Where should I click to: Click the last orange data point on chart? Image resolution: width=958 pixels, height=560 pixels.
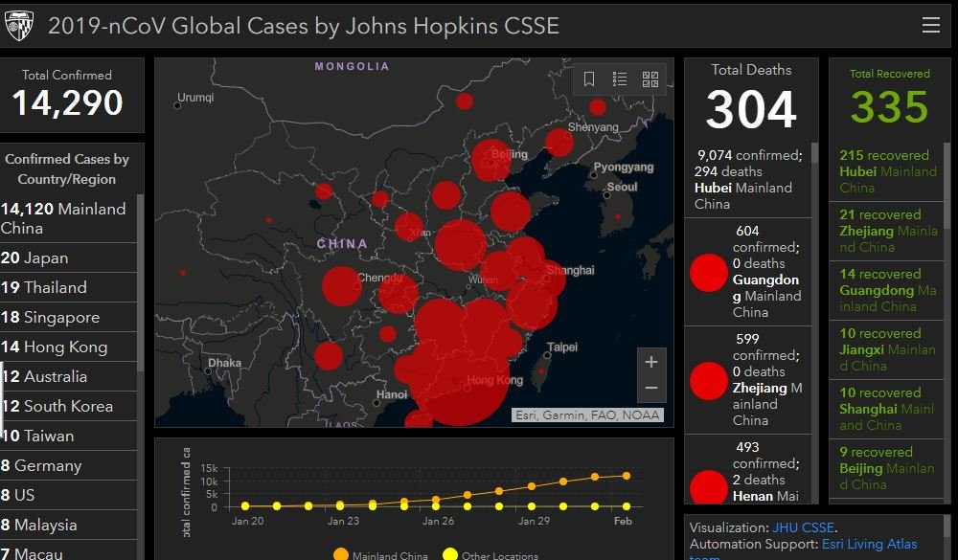click(627, 476)
